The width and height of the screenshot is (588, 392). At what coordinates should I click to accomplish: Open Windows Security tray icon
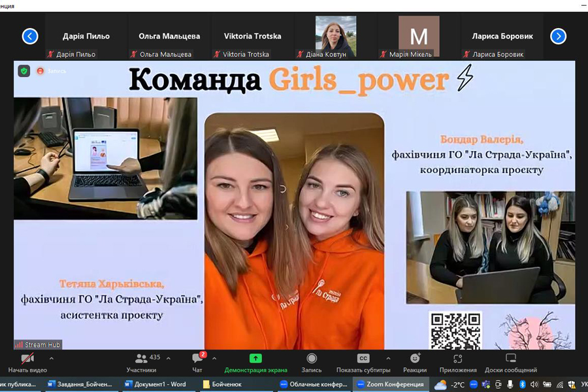pos(572,385)
